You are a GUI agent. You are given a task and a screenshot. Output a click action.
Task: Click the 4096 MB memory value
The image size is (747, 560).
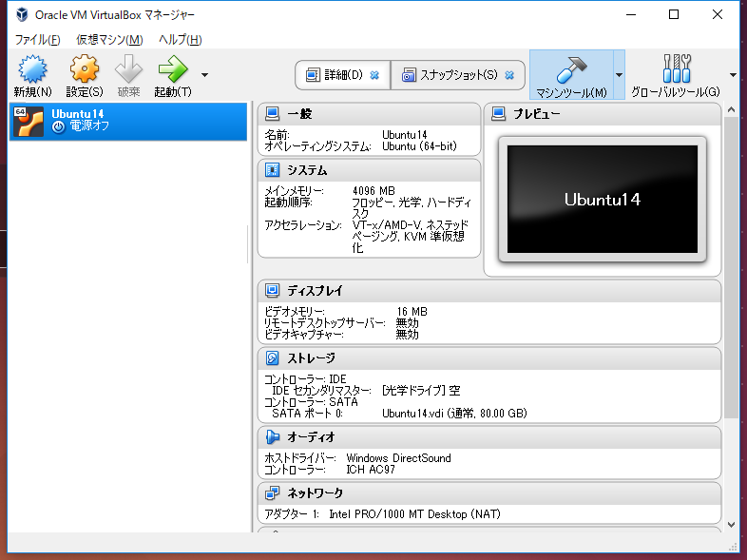coord(373,191)
